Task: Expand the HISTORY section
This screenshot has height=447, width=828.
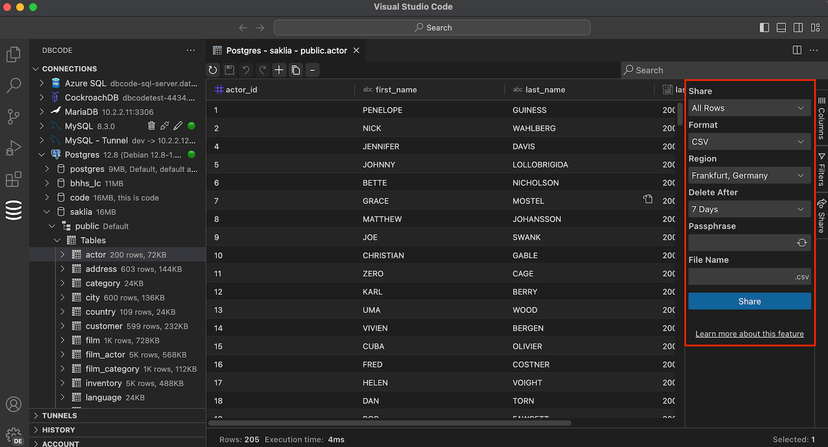Action: click(x=36, y=430)
